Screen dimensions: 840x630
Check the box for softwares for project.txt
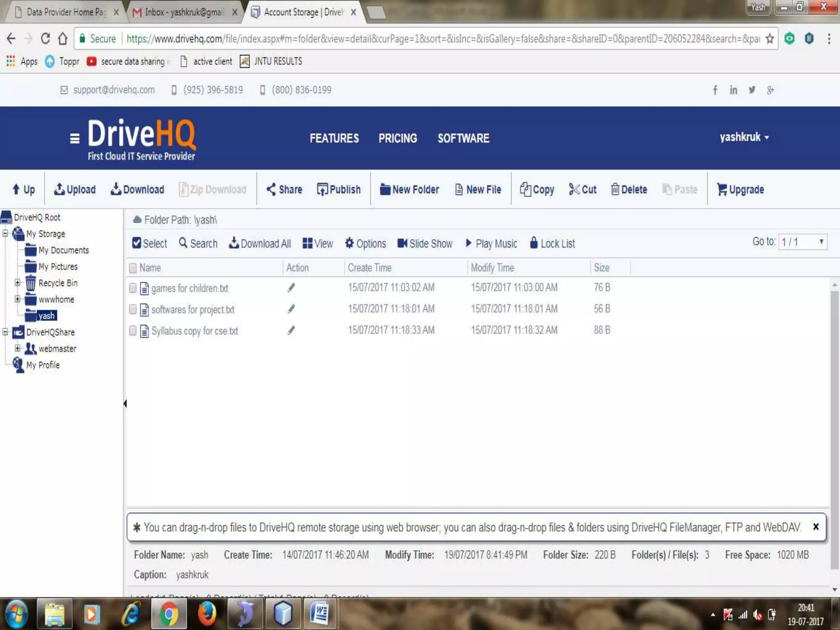pyautogui.click(x=132, y=309)
